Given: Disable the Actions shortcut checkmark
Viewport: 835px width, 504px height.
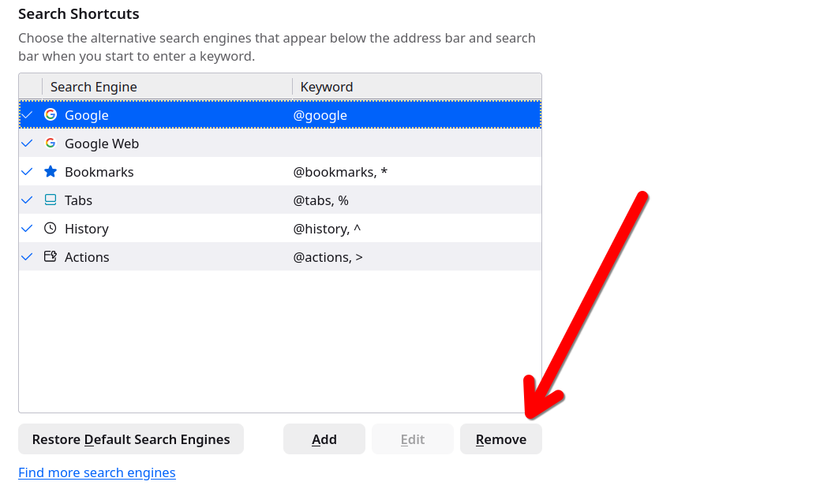Looking at the screenshot, I should 28,257.
